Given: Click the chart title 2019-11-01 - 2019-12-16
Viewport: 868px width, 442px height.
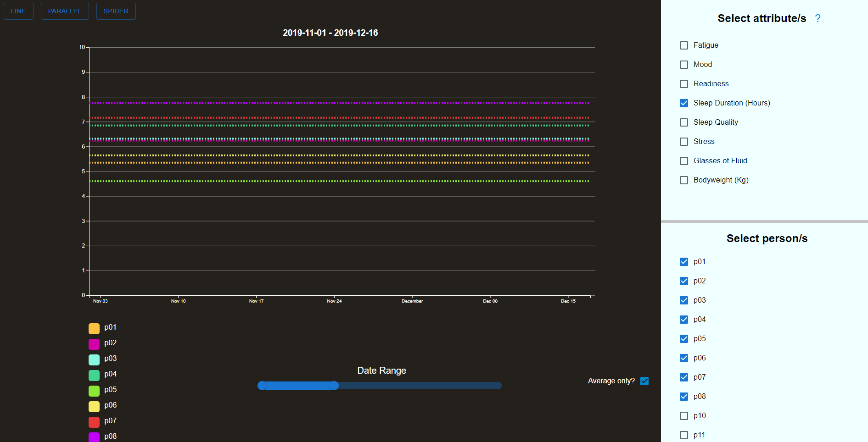Looking at the screenshot, I should pyautogui.click(x=330, y=33).
